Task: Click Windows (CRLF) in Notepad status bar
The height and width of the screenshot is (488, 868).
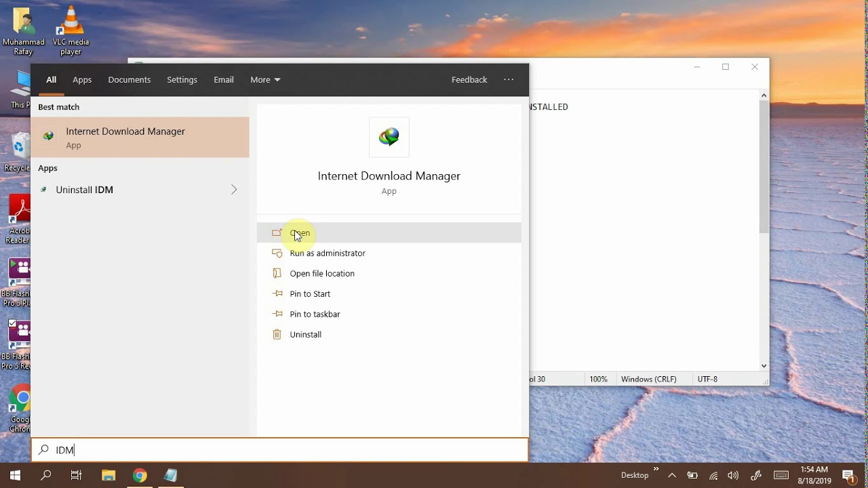Action: coord(648,379)
